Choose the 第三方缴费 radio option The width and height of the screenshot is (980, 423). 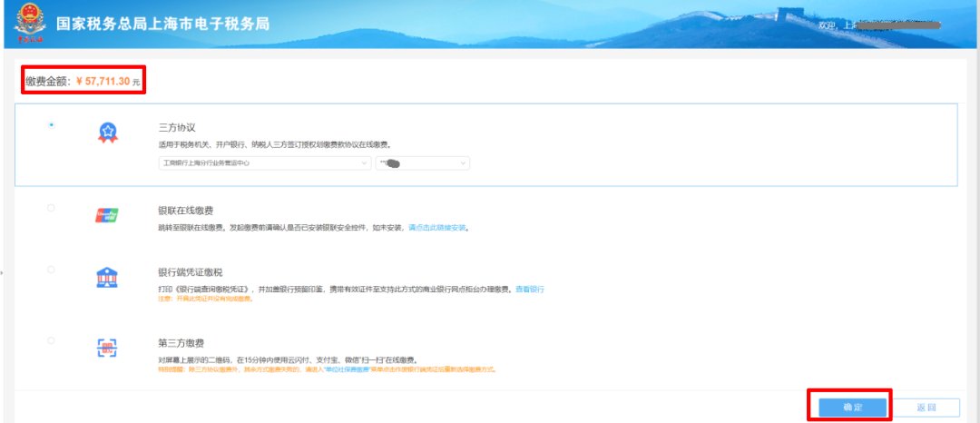[51, 340]
